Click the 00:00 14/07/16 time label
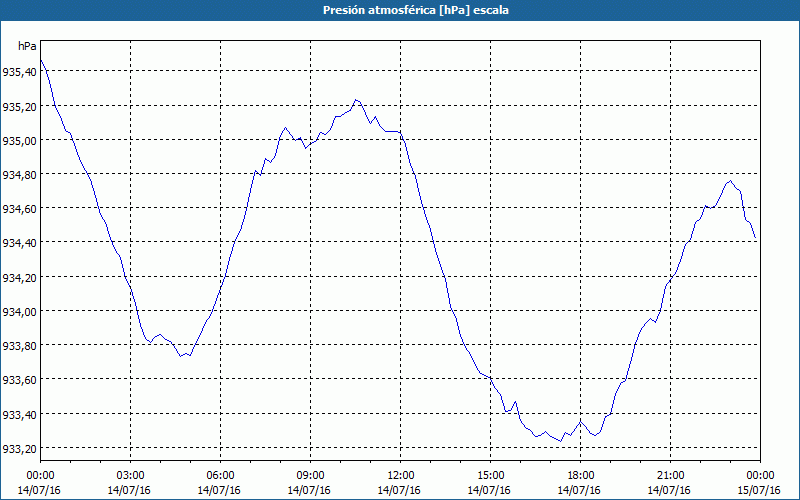 coord(39,483)
